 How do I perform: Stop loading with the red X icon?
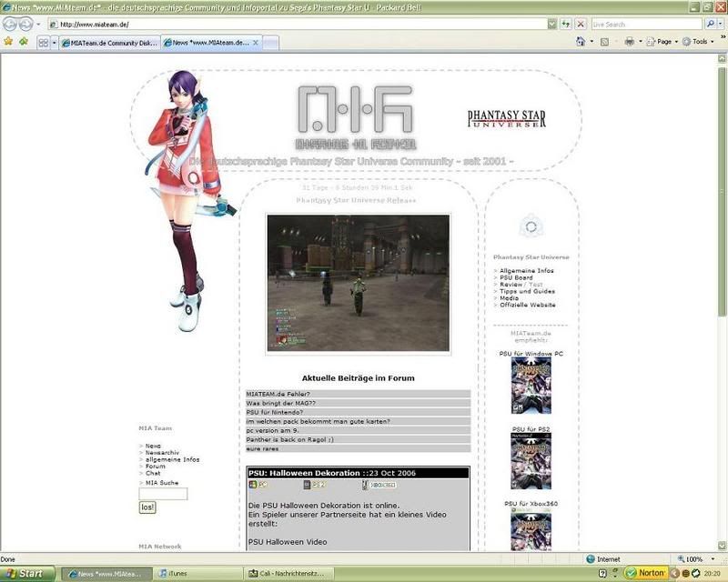point(581,25)
